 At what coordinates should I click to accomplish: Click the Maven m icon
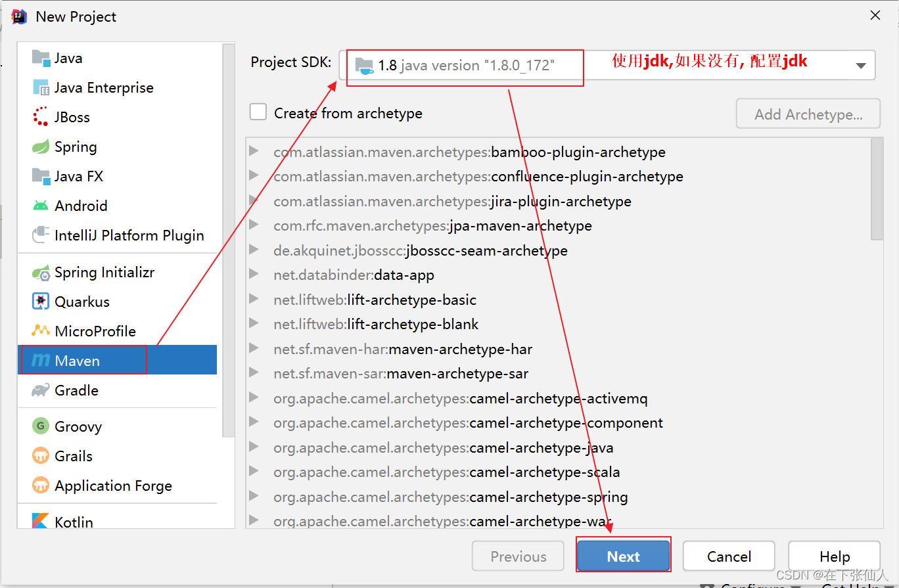pyautogui.click(x=41, y=361)
